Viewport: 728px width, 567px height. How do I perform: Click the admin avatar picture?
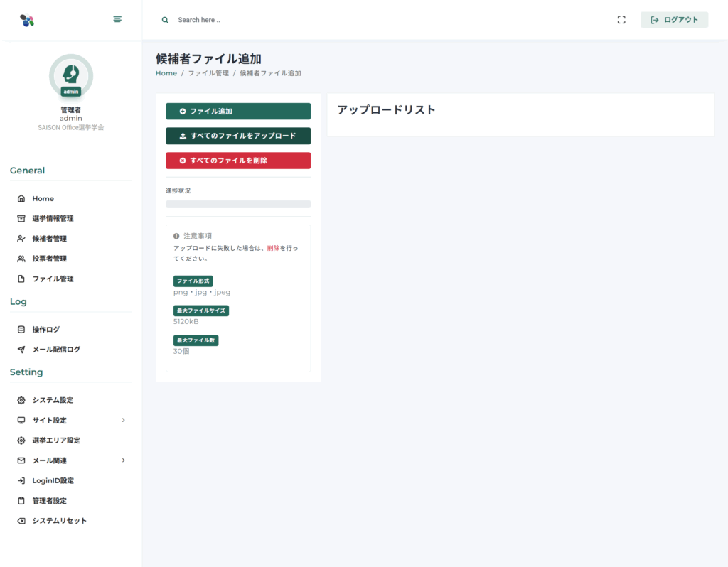71,75
